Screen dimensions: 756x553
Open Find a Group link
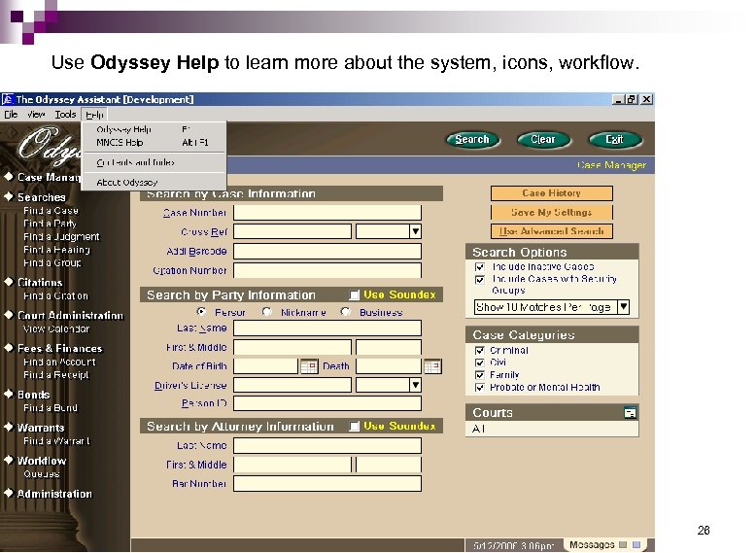52,262
